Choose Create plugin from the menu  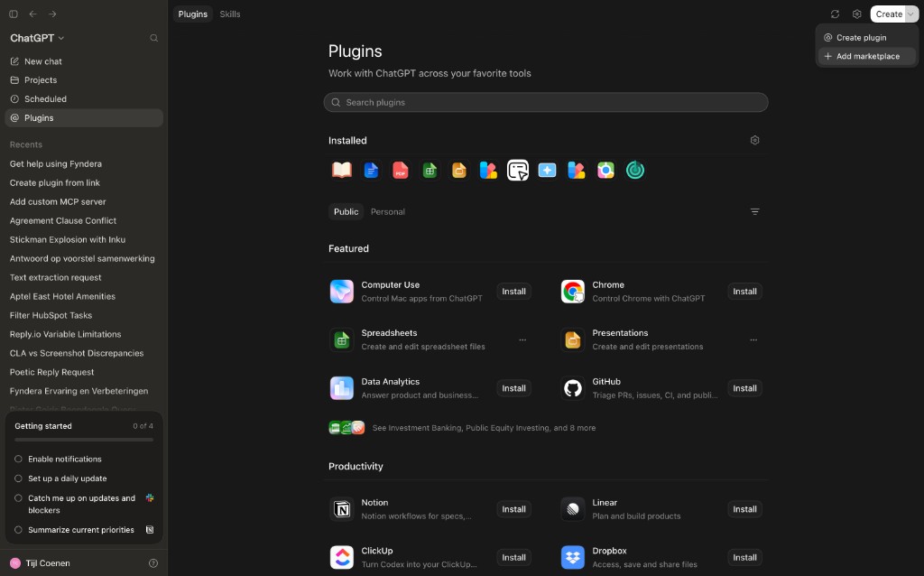[867, 37]
